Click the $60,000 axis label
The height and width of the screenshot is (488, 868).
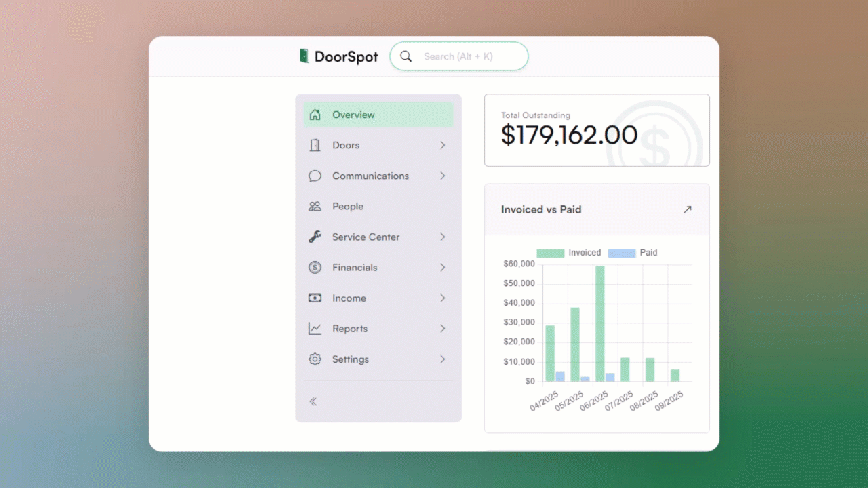click(519, 264)
